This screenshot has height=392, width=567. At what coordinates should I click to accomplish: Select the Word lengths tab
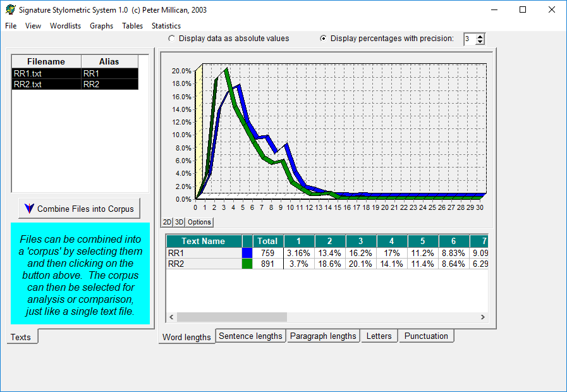pyautogui.click(x=186, y=336)
